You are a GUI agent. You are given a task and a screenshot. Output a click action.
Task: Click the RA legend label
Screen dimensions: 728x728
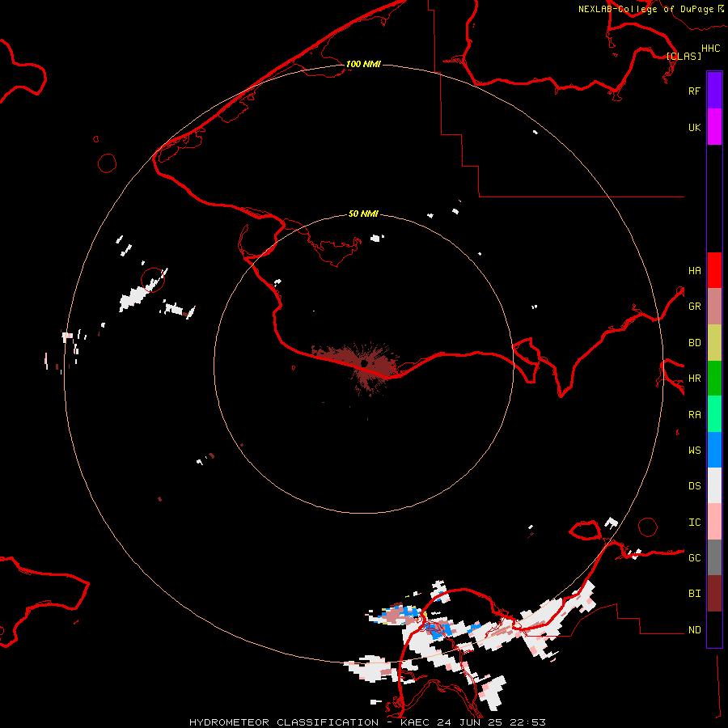click(x=694, y=415)
